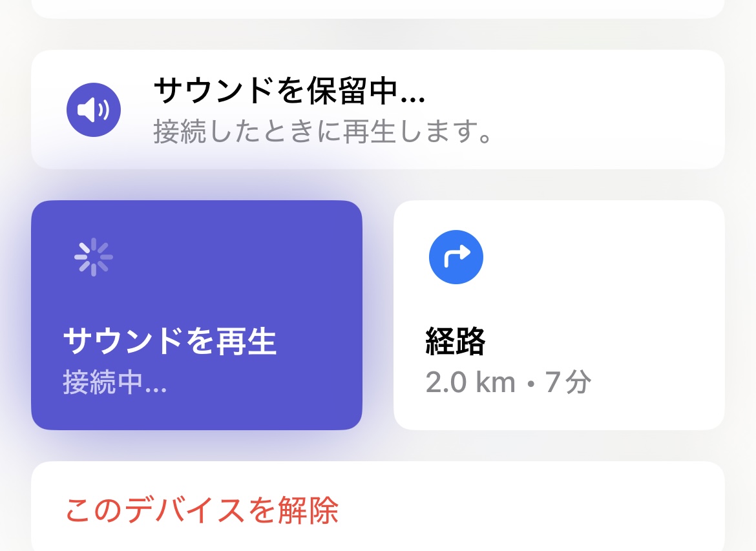Select このデバイスを解除 to remove device
The image size is (756, 551).
(x=202, y=511)
